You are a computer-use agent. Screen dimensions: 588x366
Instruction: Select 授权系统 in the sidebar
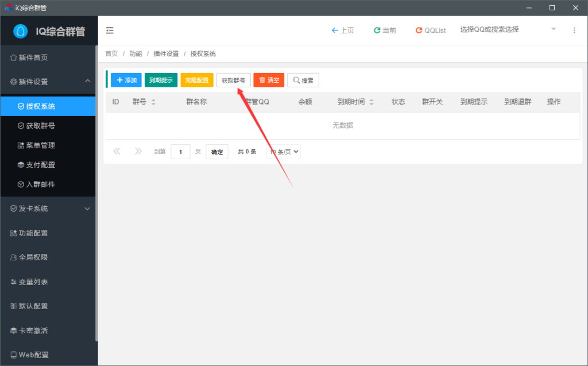[48, 106]
